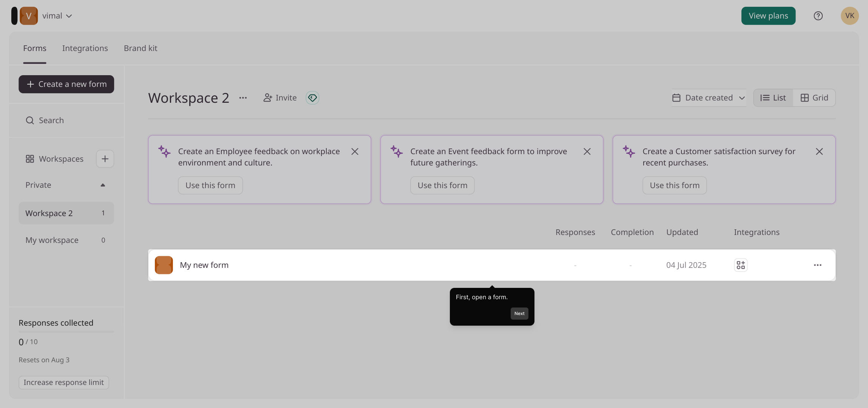
Task: Open the vimal account switcher dropdown
Action: (57, 16)
